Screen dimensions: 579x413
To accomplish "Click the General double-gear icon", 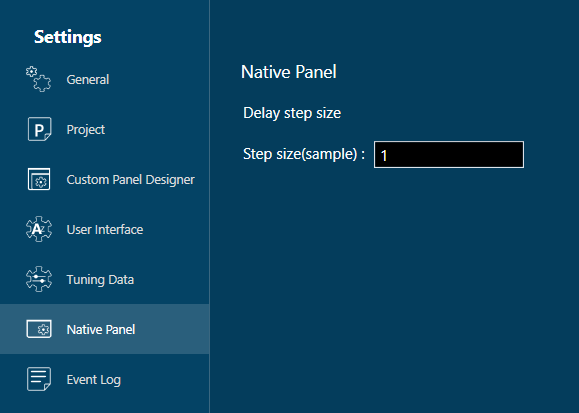I will pos(38,79).
